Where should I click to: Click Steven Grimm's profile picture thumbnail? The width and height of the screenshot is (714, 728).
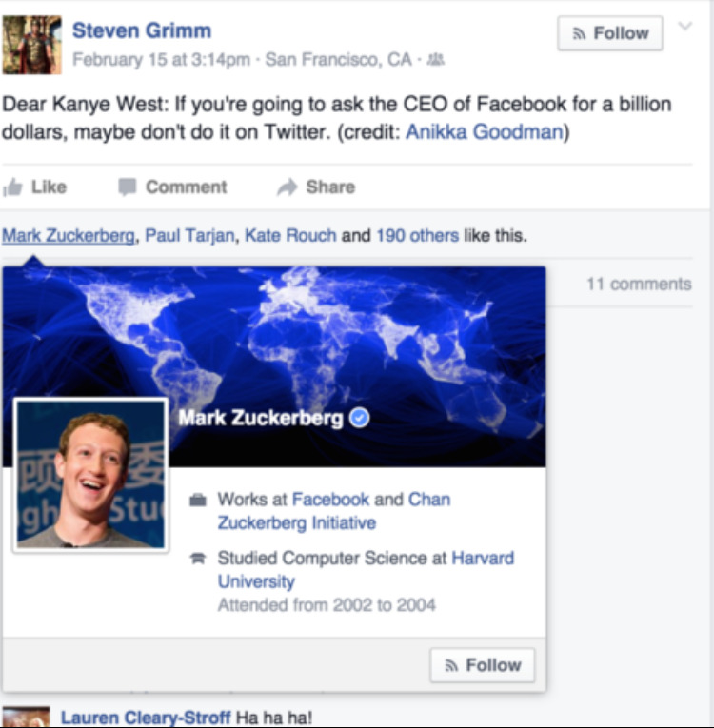coord(31,45)
